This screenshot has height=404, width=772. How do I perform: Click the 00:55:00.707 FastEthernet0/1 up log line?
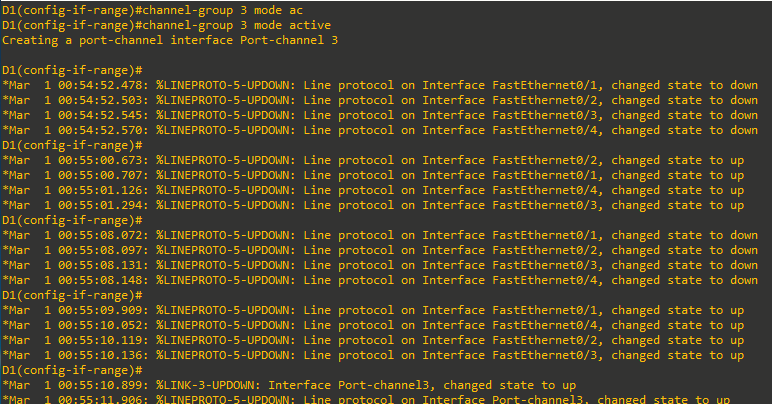373,175
